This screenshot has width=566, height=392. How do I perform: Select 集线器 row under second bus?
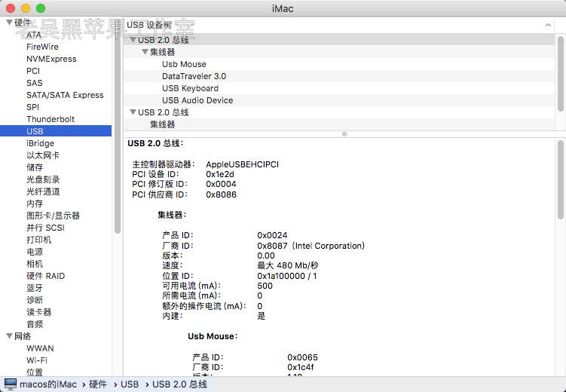point(339,124)
